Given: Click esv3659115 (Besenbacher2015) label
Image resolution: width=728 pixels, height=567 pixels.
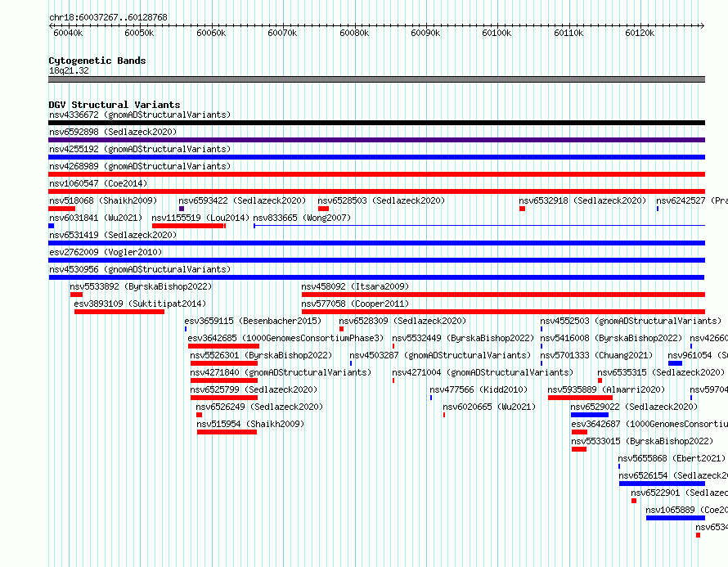Looking at the screenshot, I should click(253, 321).
